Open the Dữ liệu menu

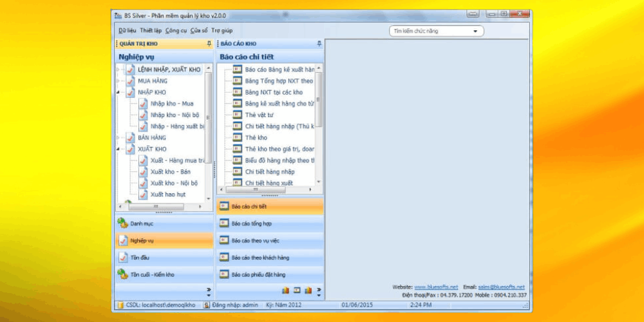tap(127, 30)
